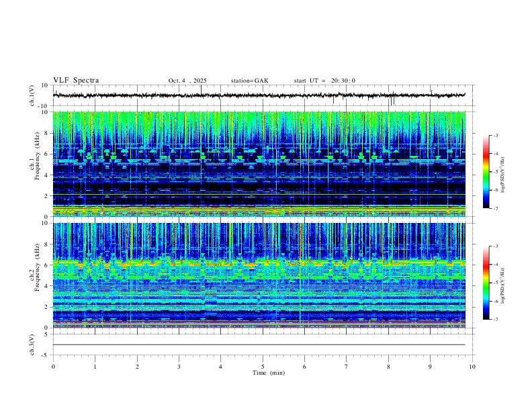This screenshot has width=532, height=411.
Task: Click the "4" kHz tick on ch.2 frequency axis
Action: (48, 286)
